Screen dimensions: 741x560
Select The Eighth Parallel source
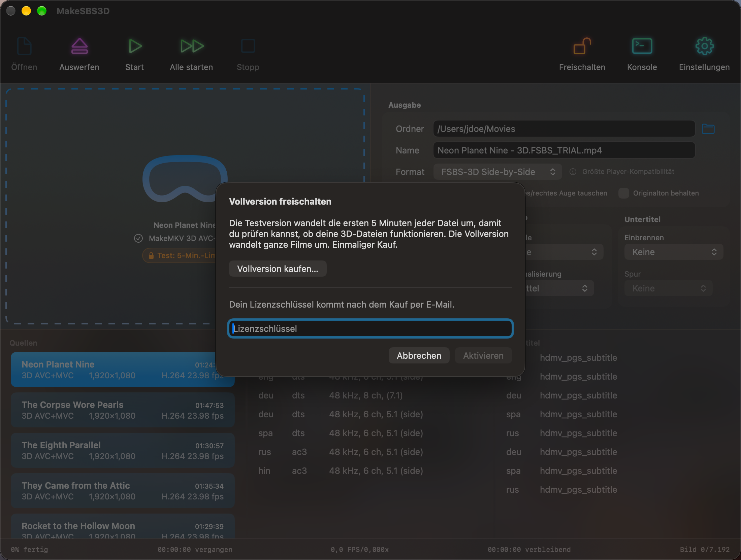123,450
